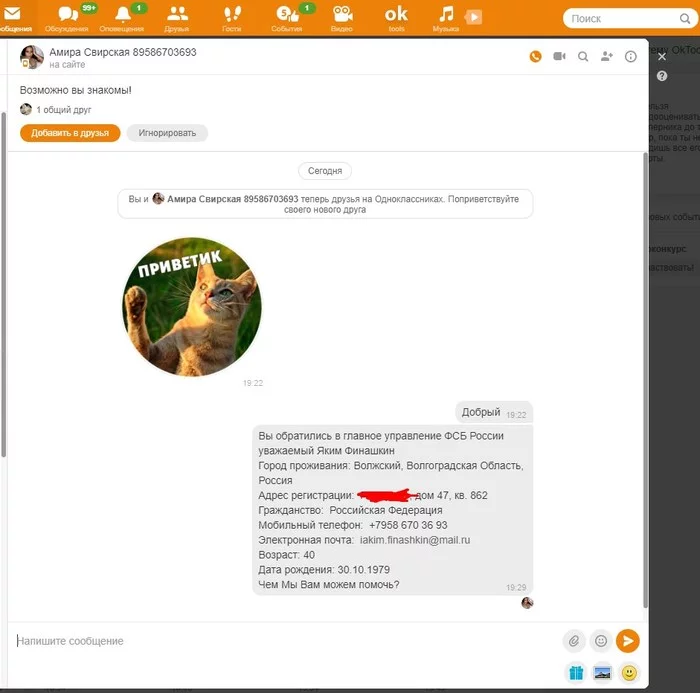Open Friends section in top navigation
The height and width of the screenshot is (693, 700).
(x=177, y=18)
